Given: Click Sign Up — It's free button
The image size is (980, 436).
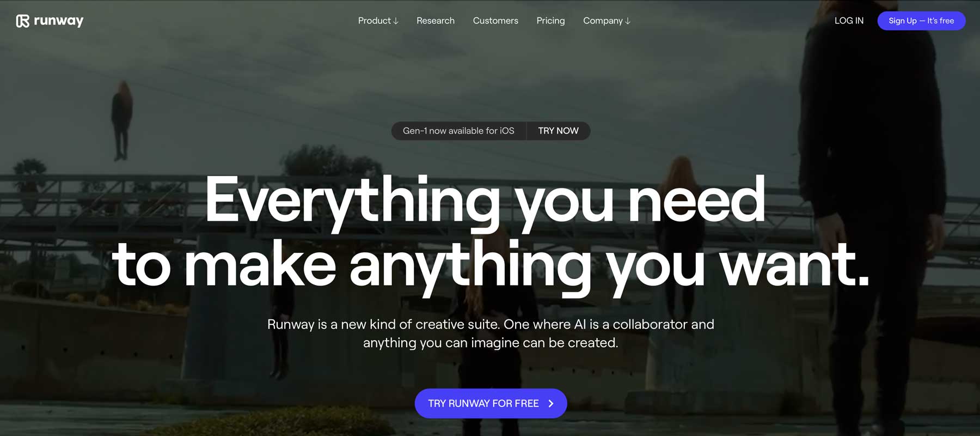Looking at the screenshot, I should pyautogui.click(x=921, y=21).
